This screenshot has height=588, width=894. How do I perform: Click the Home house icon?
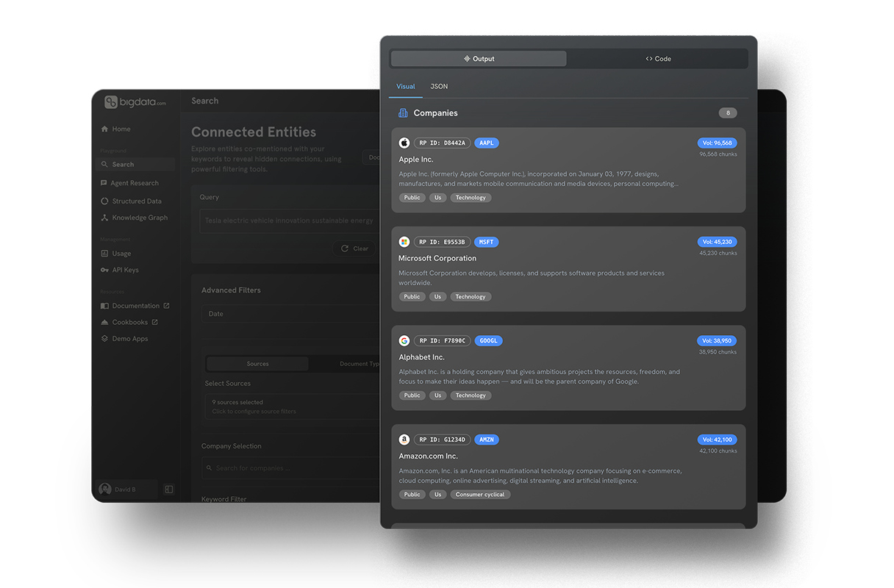pyautogui.click(x=104, y=129)
